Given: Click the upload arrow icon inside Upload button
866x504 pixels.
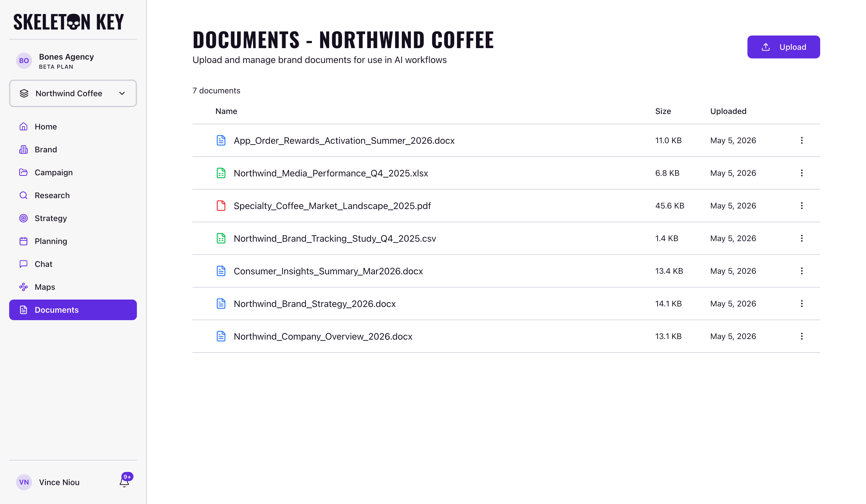Looking at the screenshot, I should 765,47.
